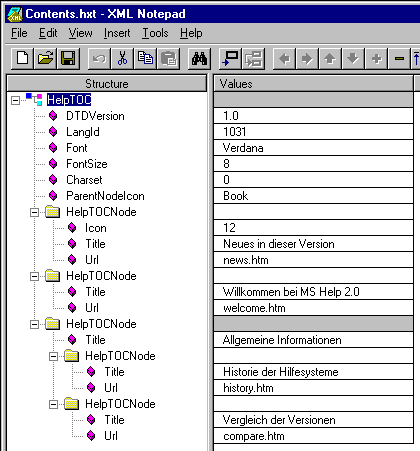Open the Insert menu
Image resolution: width=420 pixels, height=451 pixels.
(x=117, y=33)
